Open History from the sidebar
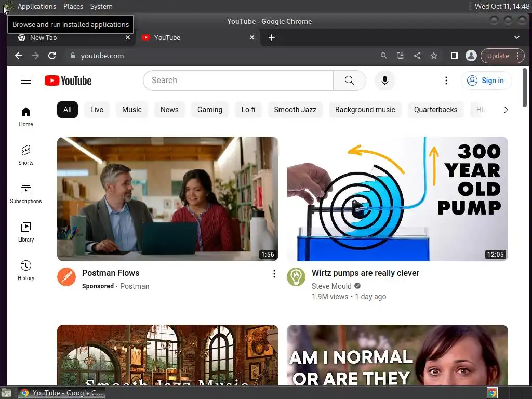Screen dimensions: 532x399 [x=26, y=270]
